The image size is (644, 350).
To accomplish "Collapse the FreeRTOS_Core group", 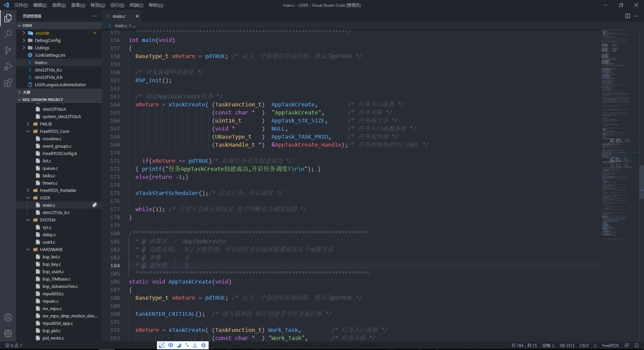I will [28, 131].
